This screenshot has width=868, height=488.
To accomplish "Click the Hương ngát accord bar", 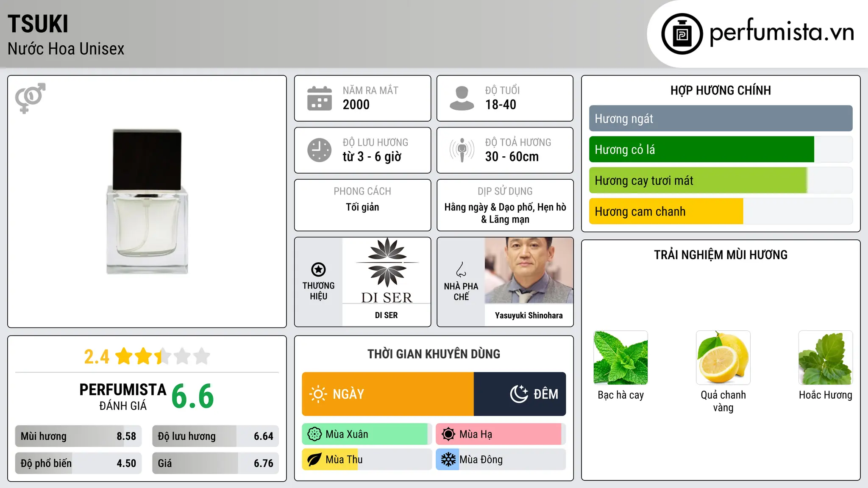I will pos(721,119).
